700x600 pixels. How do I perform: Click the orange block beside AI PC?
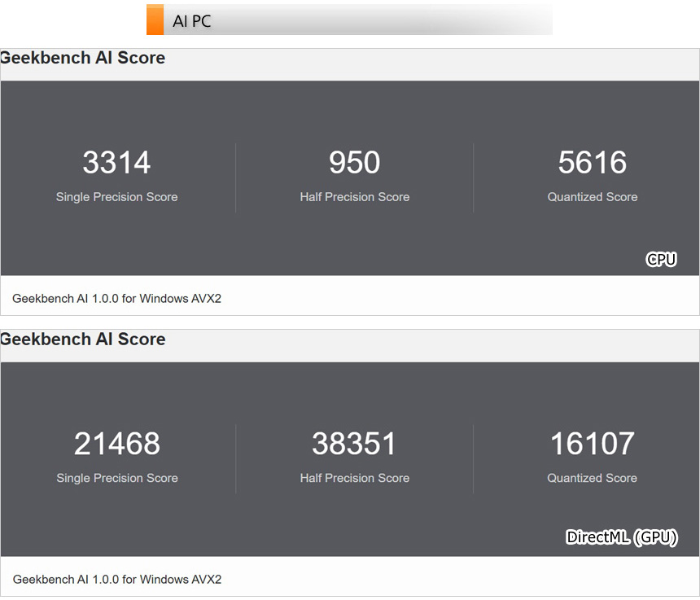pyautogui.click(x=155, y=20)
